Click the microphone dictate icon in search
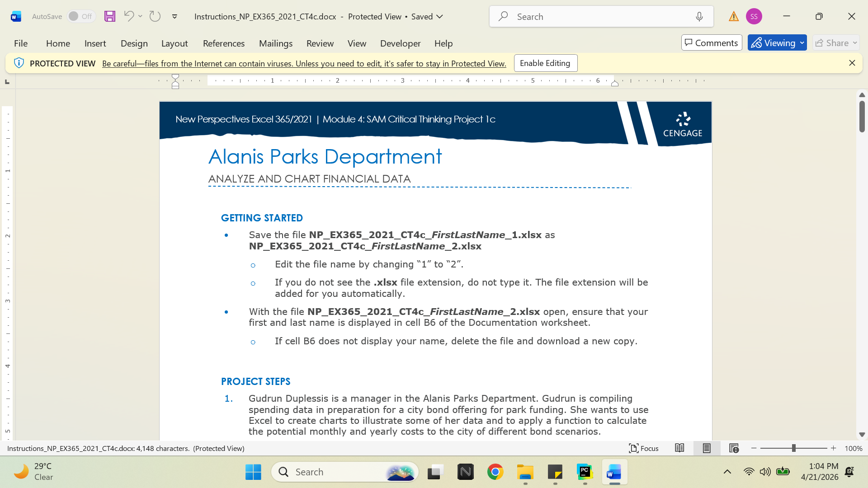Image resolution: width=868 pixels, height=488 pixels. click(x=699, y=17)
